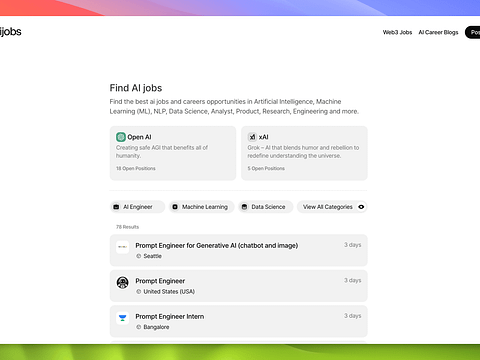Screen dimensions: 480x360
Task: Click the Machine Learning chip icon
Action: coord(175,207)
